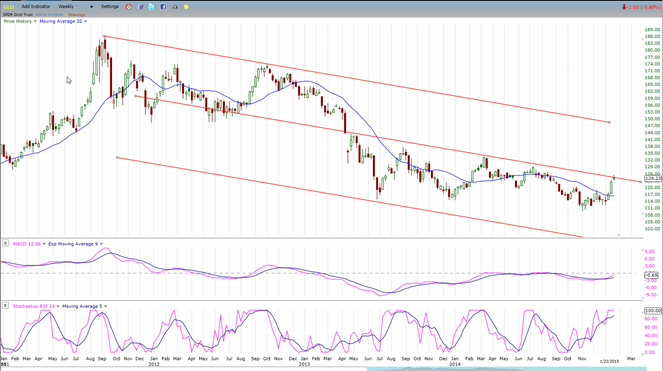Click the 189.00 price axis label
The width and height of the screenshot is (663, 371).
point(652,30)
